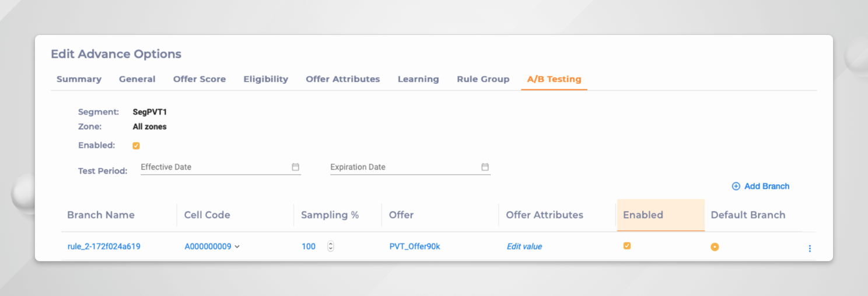The image size is (868, 296).
Task: Select the A/B Testing tab
Action: 554,79
